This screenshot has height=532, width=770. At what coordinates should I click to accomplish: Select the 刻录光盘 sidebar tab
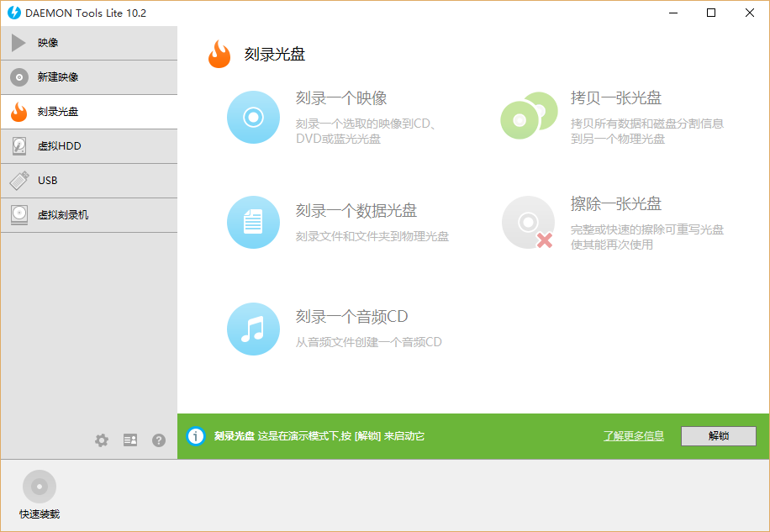pyautogui.click(x=88, y=112)
